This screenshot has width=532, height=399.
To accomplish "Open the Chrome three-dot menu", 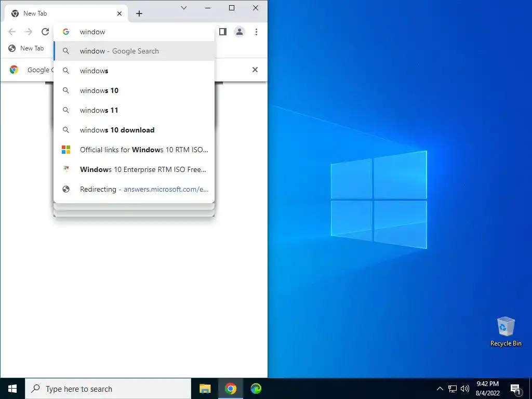I will 256,32.
